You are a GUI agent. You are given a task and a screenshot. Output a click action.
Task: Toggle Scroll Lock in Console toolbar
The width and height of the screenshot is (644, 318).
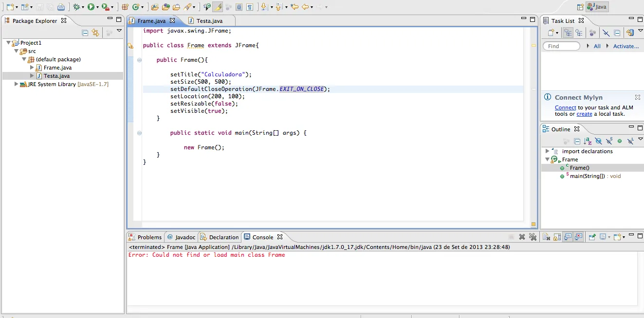click(x=557, y=237)
